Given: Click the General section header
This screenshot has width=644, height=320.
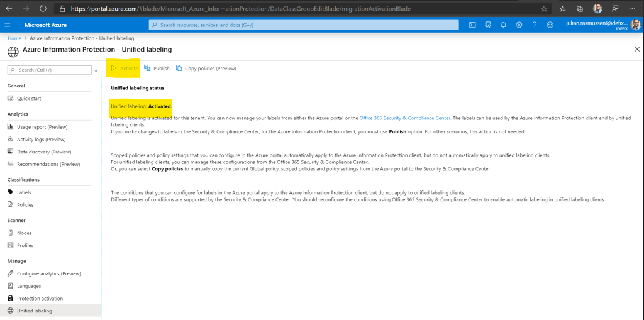Looking at the screenshot, I should point(16,86).
